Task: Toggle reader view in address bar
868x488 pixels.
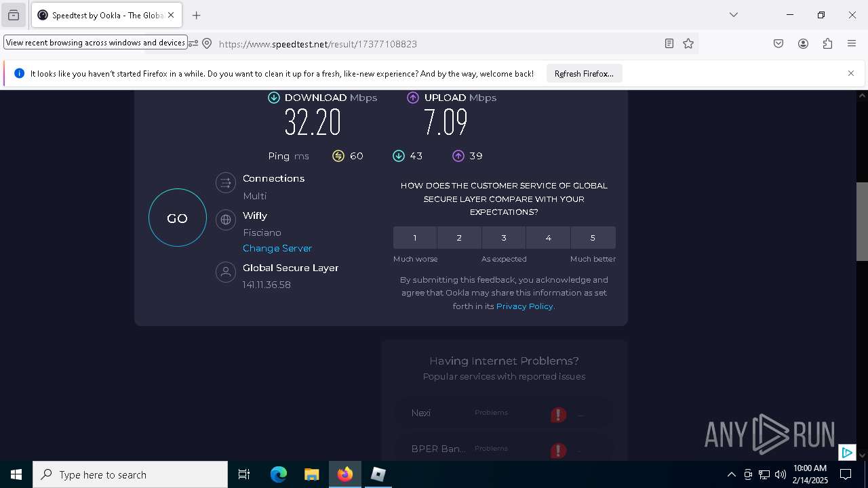Action: pos(669,43)
